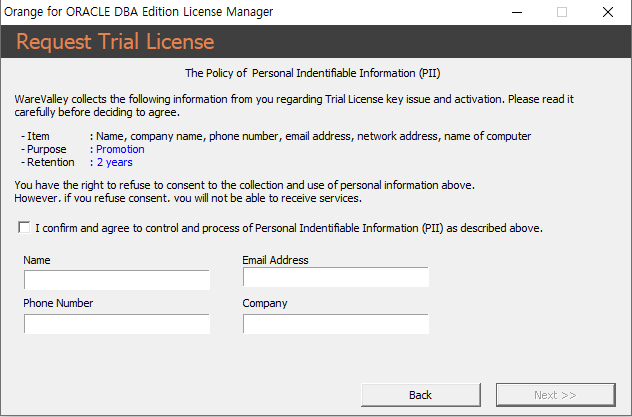Click the 'Email Address' field label
This screenshot has width=632, height=417.
[x=275, y=260]
